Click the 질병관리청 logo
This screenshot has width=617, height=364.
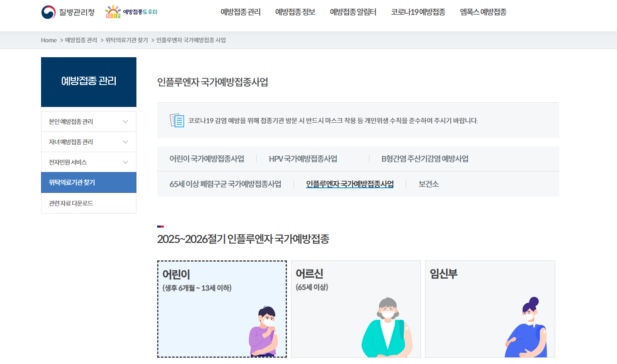click(x=68, y=12)
